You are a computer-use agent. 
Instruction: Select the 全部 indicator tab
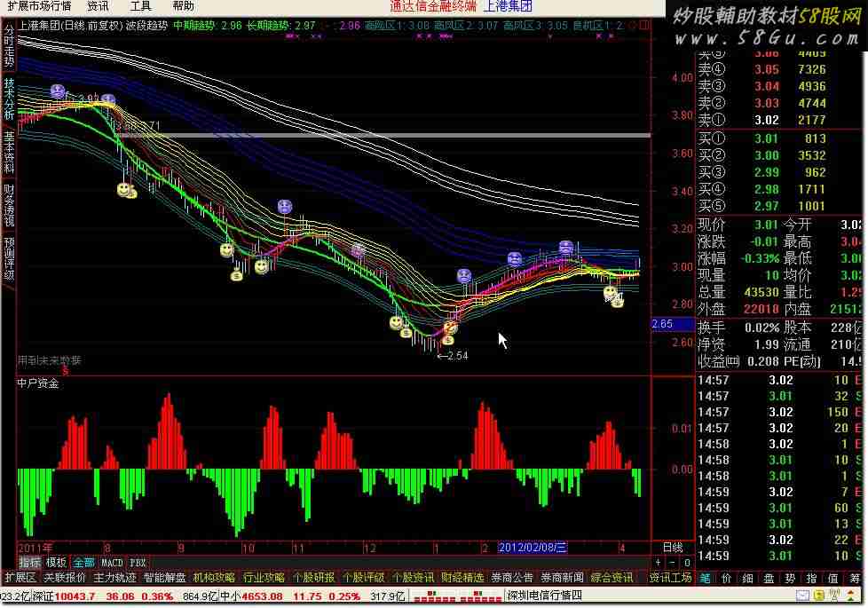tap(83, 563)
